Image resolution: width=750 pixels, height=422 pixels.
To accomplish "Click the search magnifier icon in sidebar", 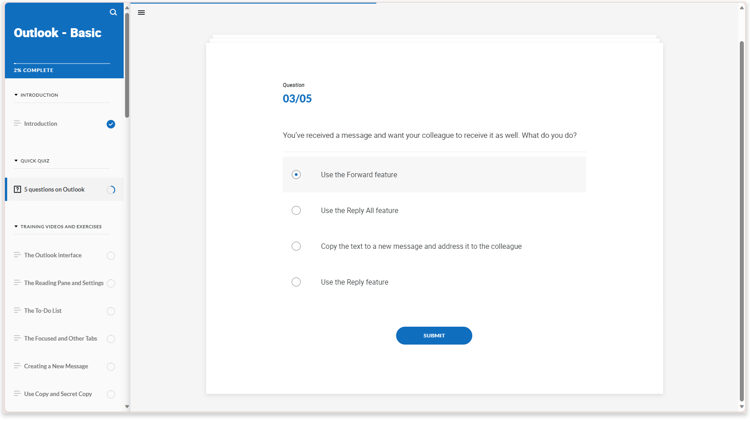I will point(113,13).
